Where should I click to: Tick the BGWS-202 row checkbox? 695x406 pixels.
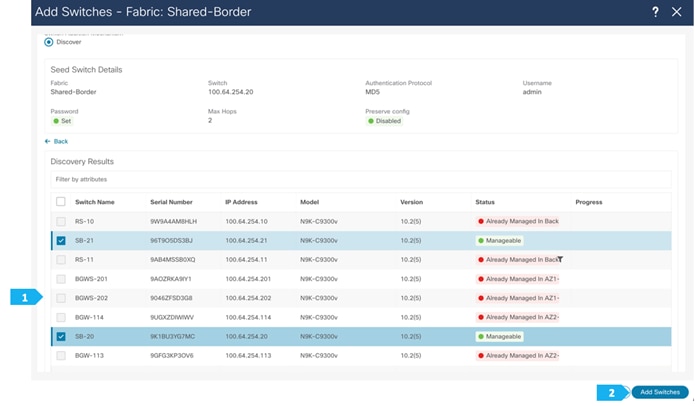pos(61,298)
